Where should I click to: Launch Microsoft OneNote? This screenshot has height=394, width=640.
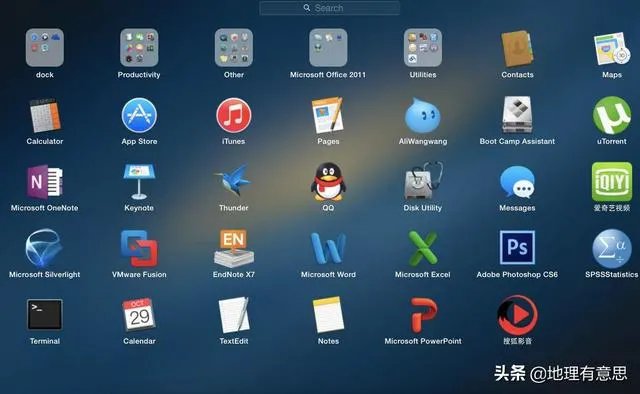44,182
